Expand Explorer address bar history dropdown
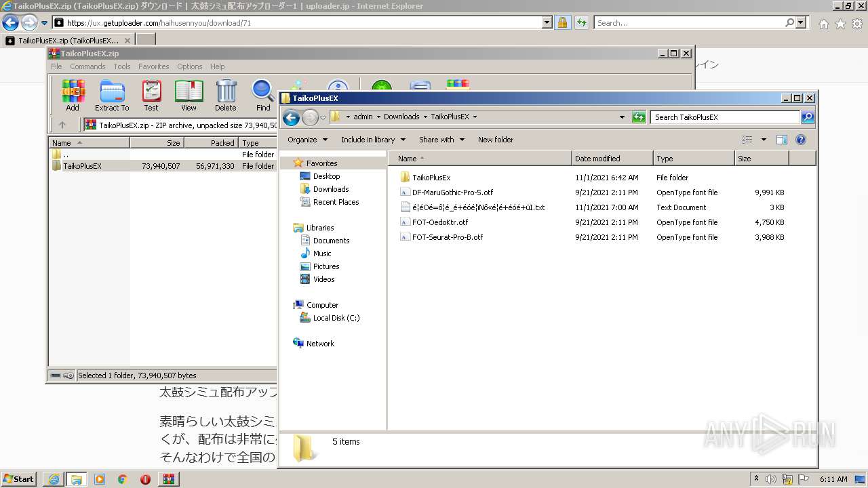Screen dimensions: 868x488 [622, 117]
